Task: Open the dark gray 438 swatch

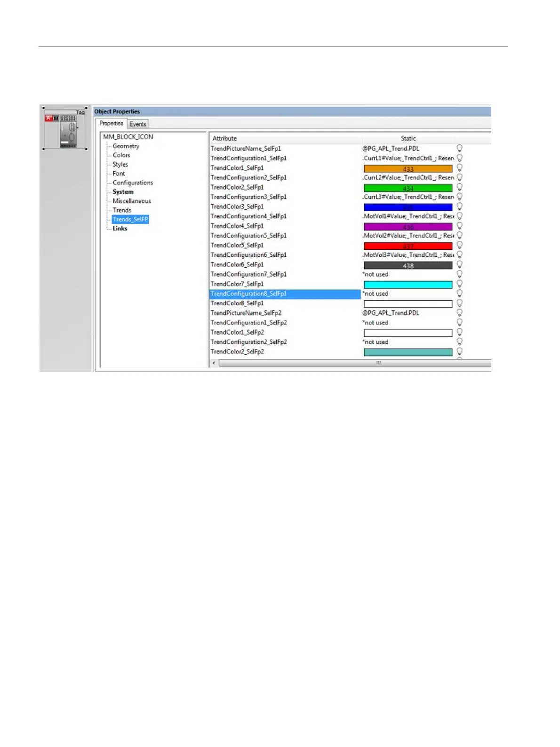Action: tap(408, 265)
